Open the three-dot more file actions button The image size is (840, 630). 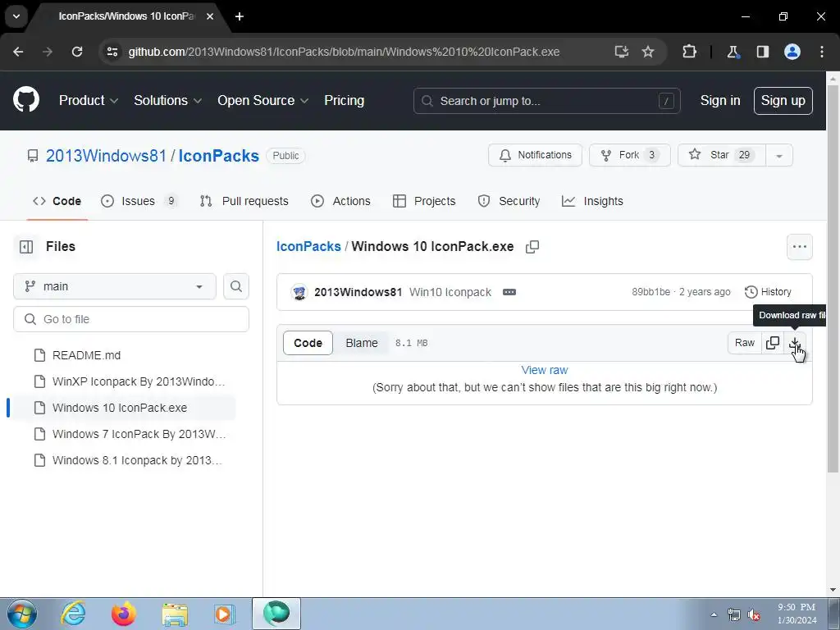799,247
